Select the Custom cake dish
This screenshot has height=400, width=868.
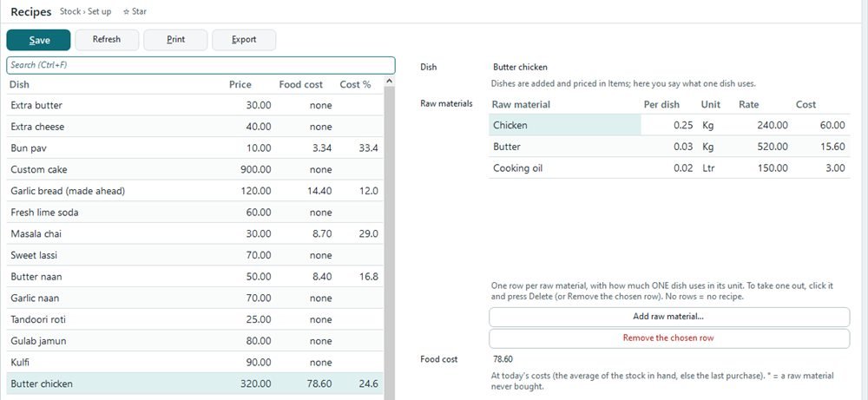click(x=194, y=169)
